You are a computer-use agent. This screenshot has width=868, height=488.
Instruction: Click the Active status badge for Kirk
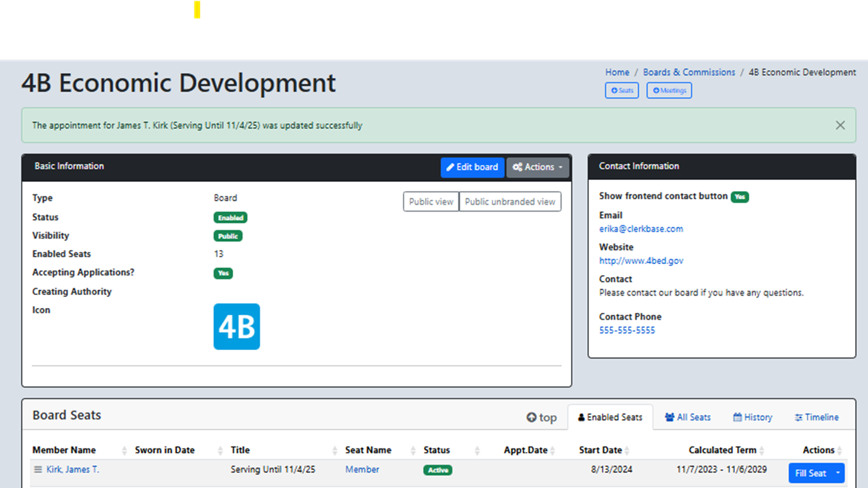[x=438, y=470]
